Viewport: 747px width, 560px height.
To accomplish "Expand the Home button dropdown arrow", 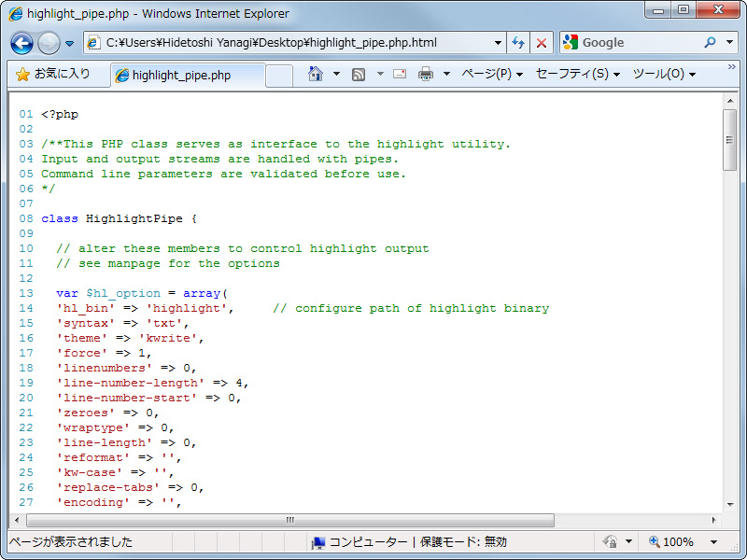I will pos(336,74).
